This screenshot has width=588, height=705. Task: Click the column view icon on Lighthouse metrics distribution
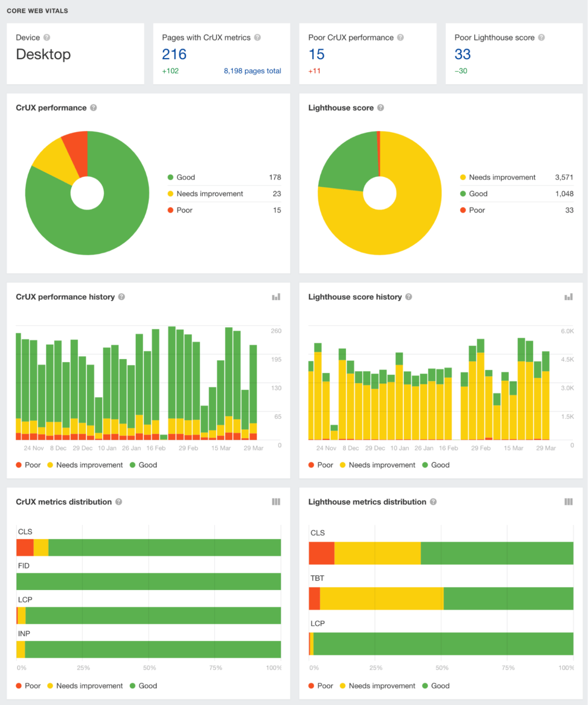click(568, 502)
